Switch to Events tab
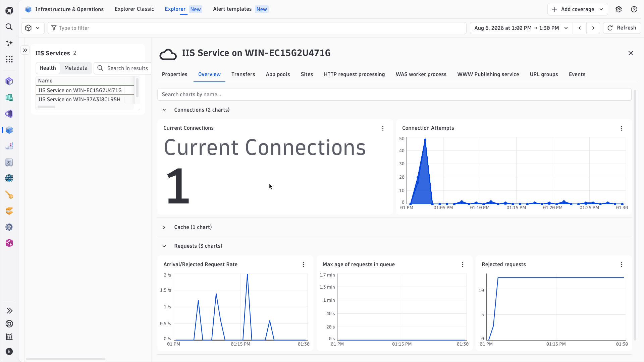 coord(577,74)
